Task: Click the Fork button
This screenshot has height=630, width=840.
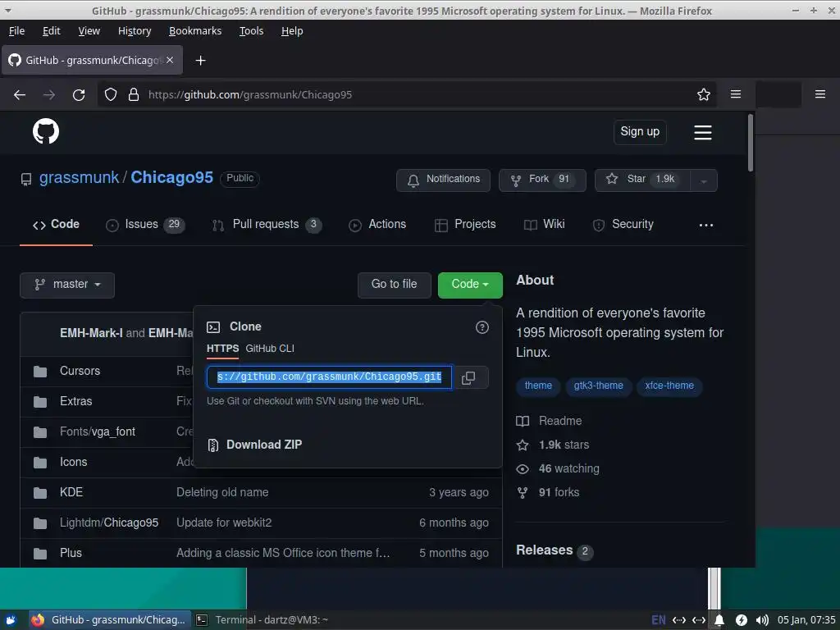Action: (x=542, y=180)
